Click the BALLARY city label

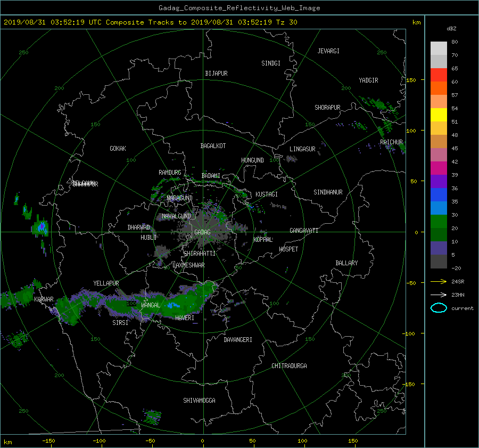346,263
